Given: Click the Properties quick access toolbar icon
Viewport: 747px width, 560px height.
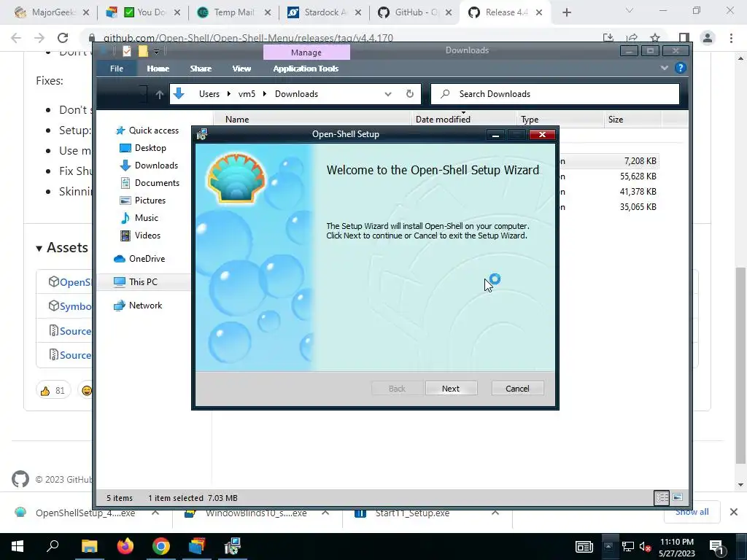Looking at the screenshot, I should click(127, 51).
